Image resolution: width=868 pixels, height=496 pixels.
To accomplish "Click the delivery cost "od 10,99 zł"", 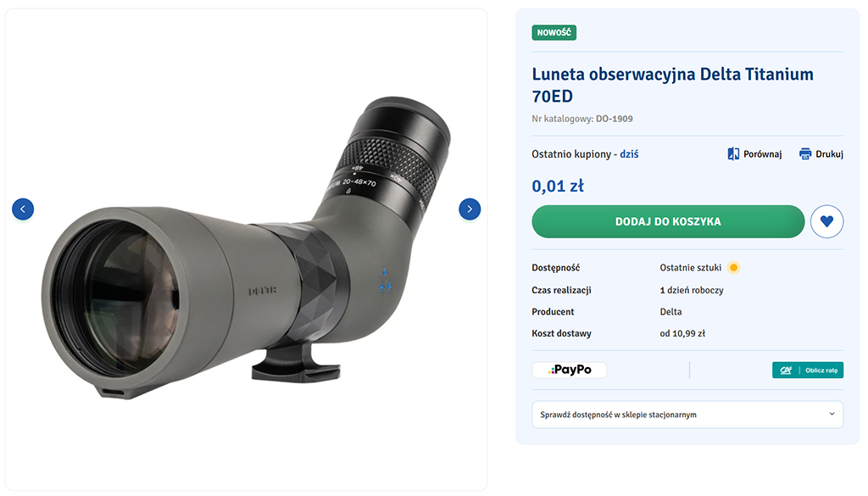I will (x=682, y=334).
